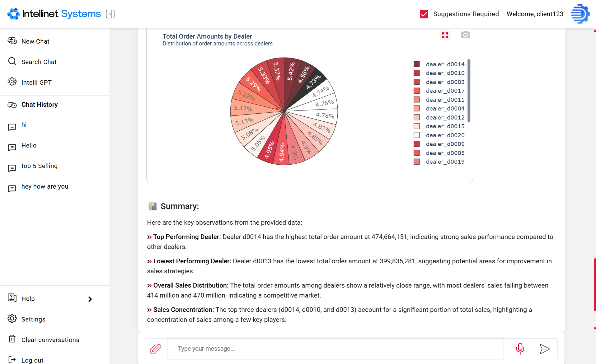Open Intelli GPT
This screenshot has height=364, width=596.
tap(36, 82)
